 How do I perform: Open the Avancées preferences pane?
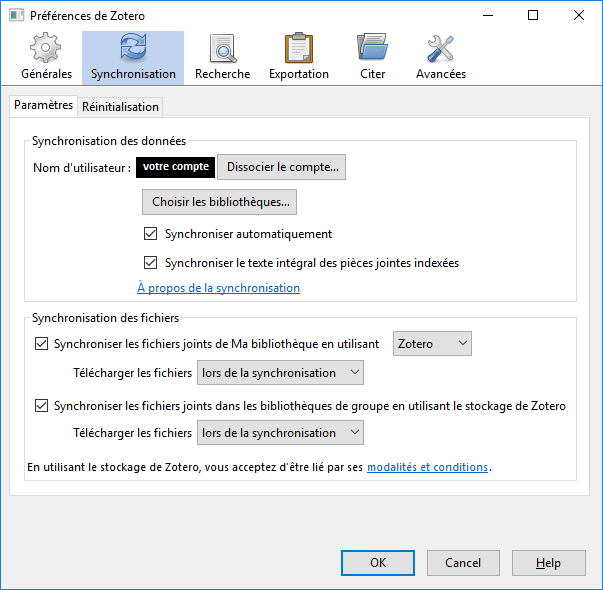click(441, 57)
